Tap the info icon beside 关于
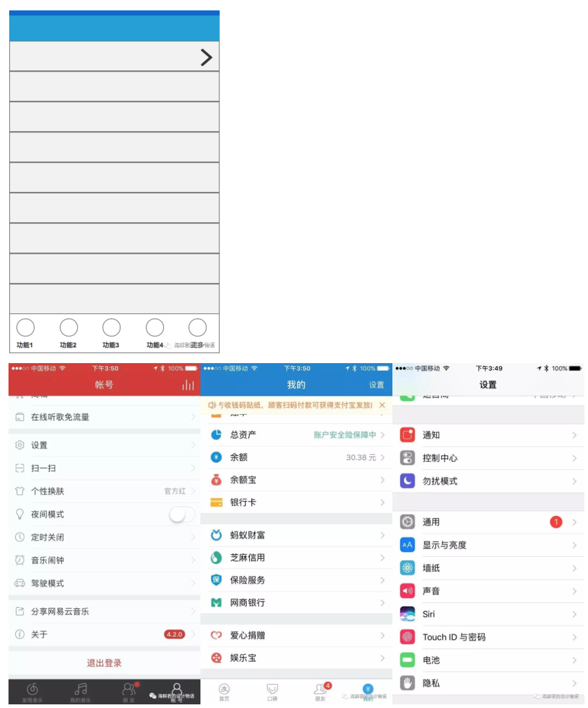 (x=19, y=634)
